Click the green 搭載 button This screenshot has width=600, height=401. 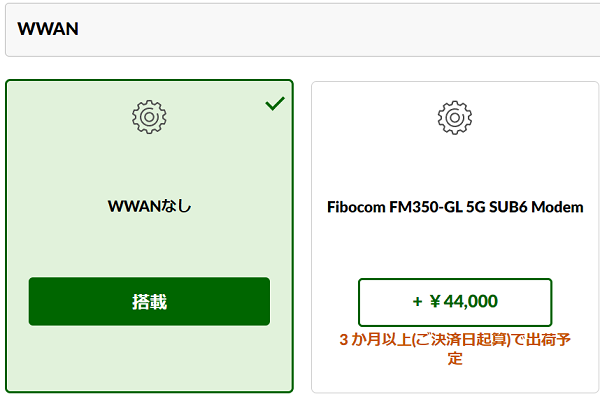tap(149, 302)
